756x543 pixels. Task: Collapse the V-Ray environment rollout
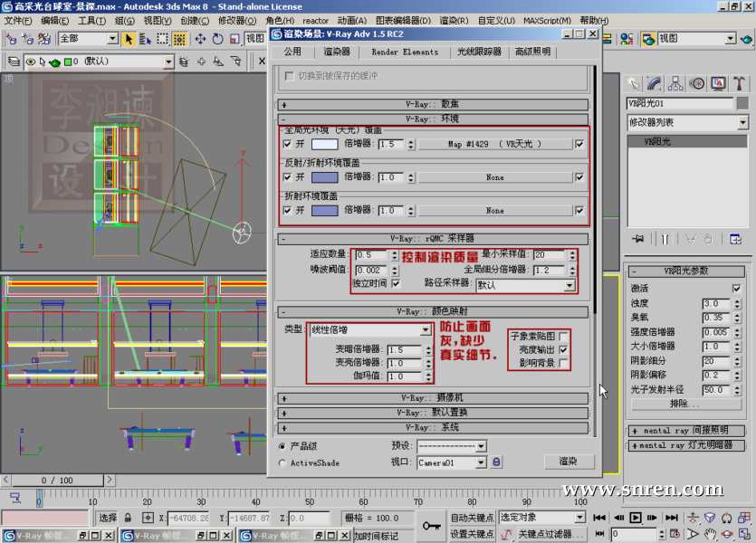(433, 119)
